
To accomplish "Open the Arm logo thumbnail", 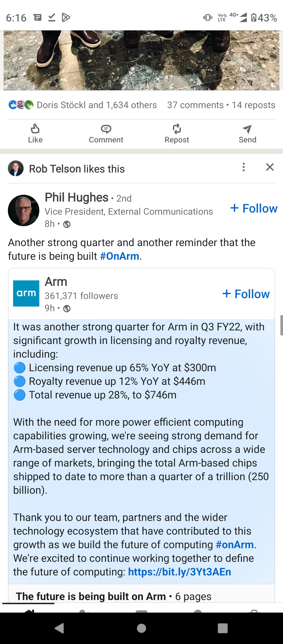I will click(26, 293).
